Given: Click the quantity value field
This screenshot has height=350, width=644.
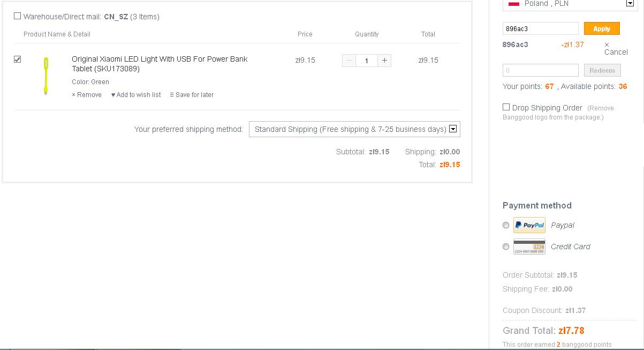Looking at the screenshot, I should tap(367, 61).
